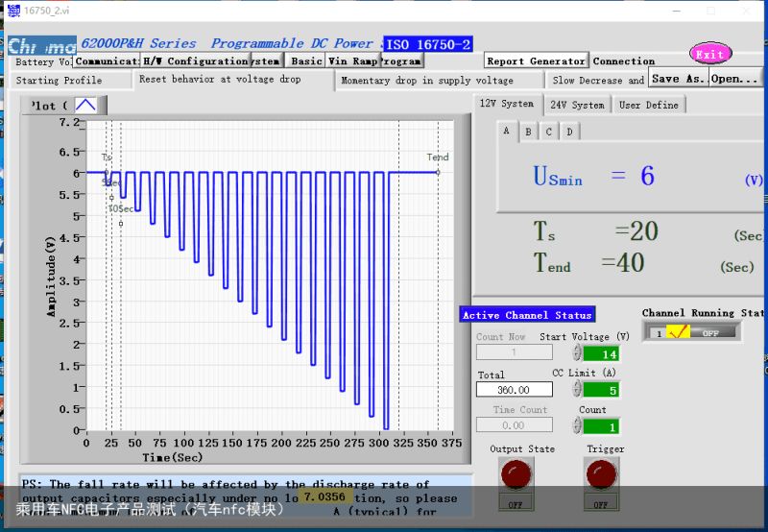
Task: Open the Battery Voltage tab
Action: tap(42, 61)
